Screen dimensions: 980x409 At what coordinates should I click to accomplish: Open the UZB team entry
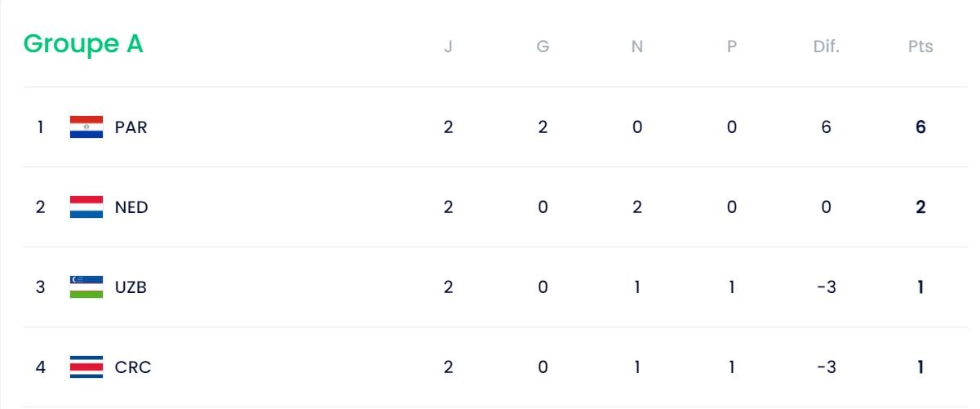point(131,287)
